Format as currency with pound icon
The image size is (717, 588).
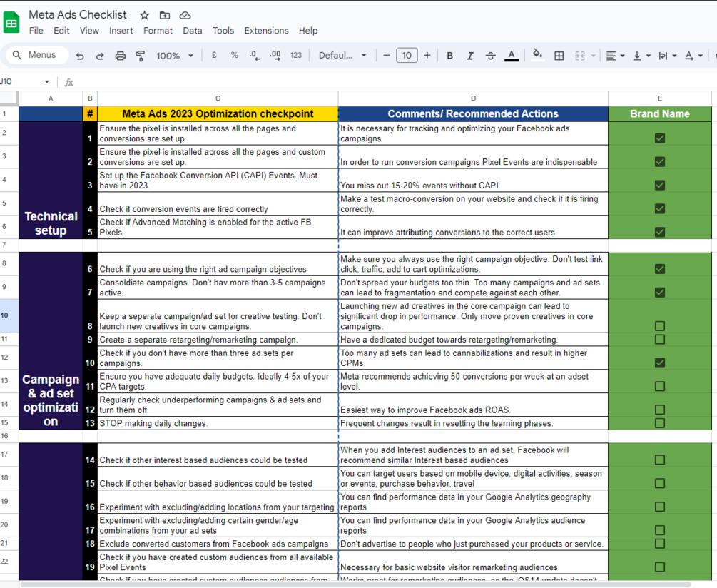click(x=213, y=56)
